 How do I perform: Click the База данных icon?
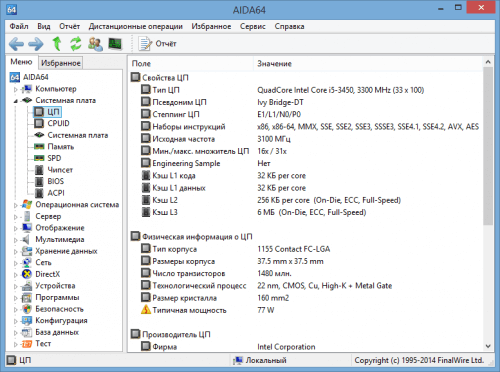point(27,332)
